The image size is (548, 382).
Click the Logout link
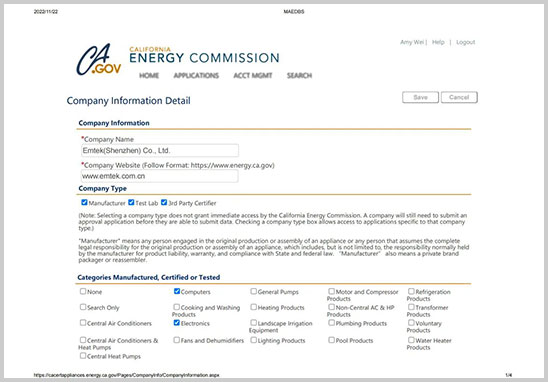click(466, 42)
